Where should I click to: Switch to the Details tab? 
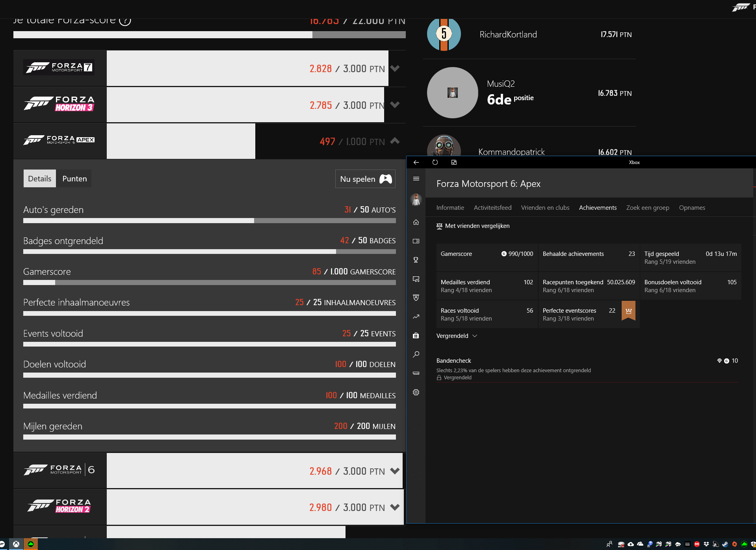[40, 179]
